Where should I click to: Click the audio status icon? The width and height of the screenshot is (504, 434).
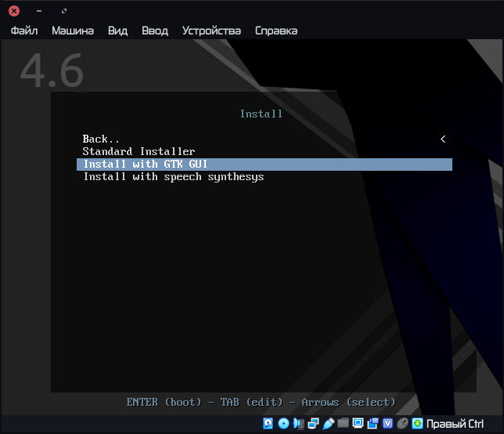click(298, 424)
